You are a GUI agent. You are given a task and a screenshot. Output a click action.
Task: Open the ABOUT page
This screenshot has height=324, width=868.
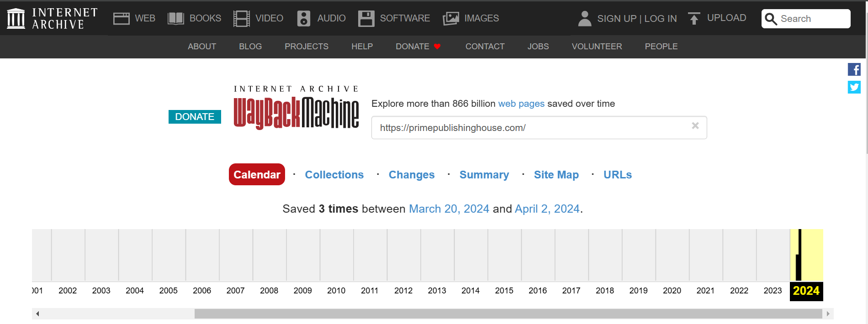[x=202, y=47]
